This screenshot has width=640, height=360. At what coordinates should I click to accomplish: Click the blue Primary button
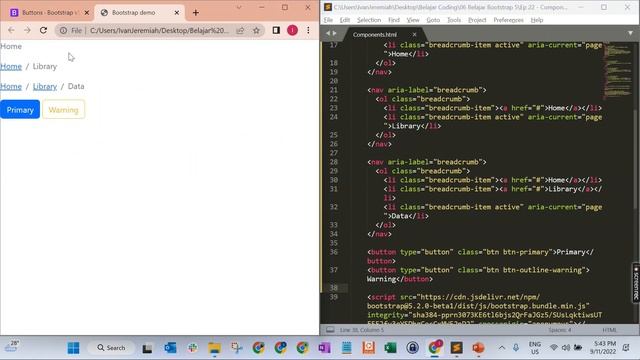point(20,109)
